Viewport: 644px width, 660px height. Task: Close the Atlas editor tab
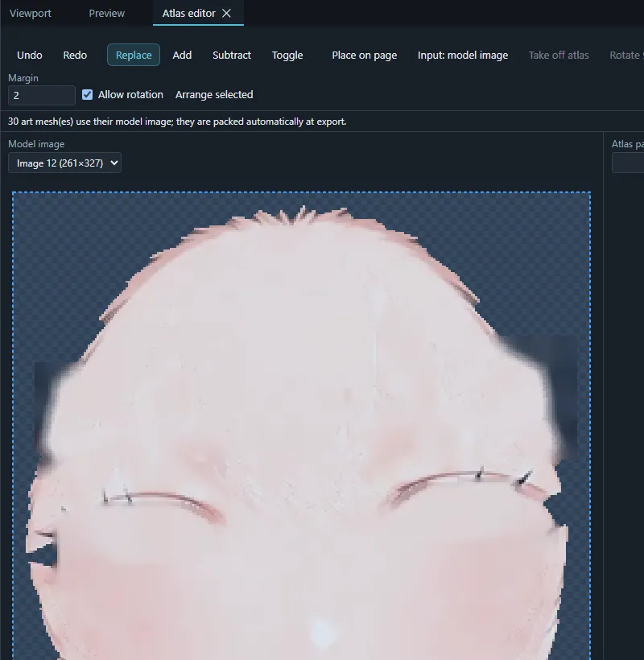click(226, 14)
